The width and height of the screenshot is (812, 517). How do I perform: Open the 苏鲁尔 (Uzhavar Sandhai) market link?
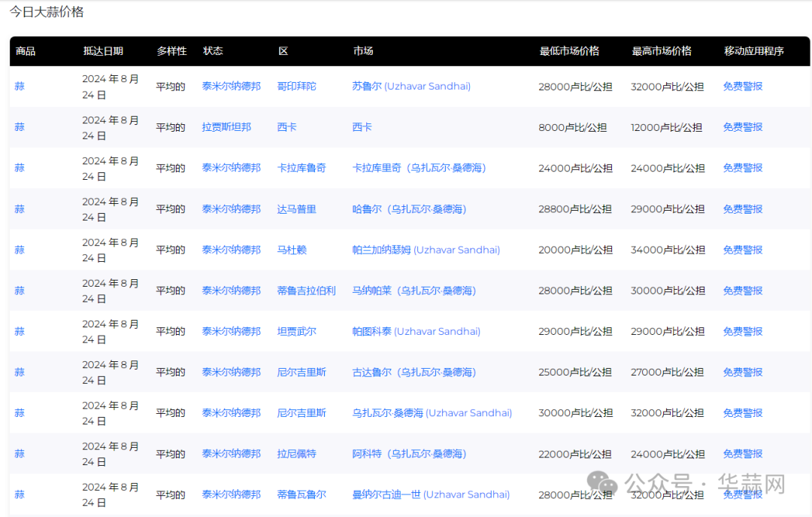point(411,87)
